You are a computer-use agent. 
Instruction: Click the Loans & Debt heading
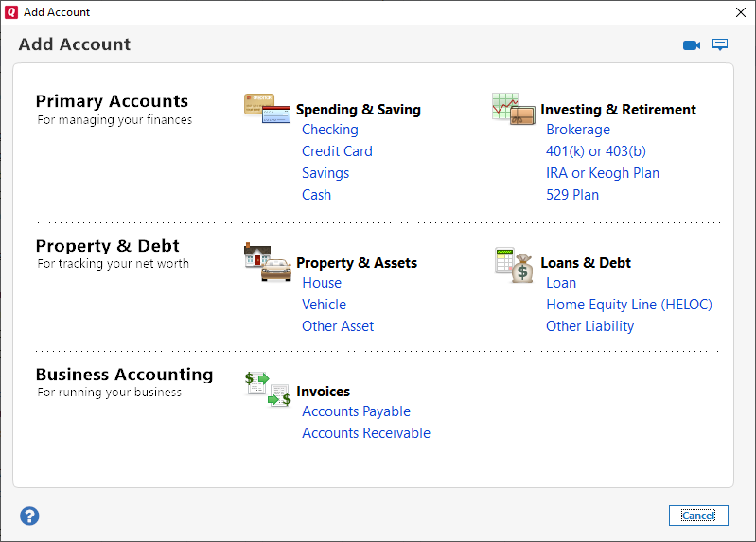(x=586, y=263)
